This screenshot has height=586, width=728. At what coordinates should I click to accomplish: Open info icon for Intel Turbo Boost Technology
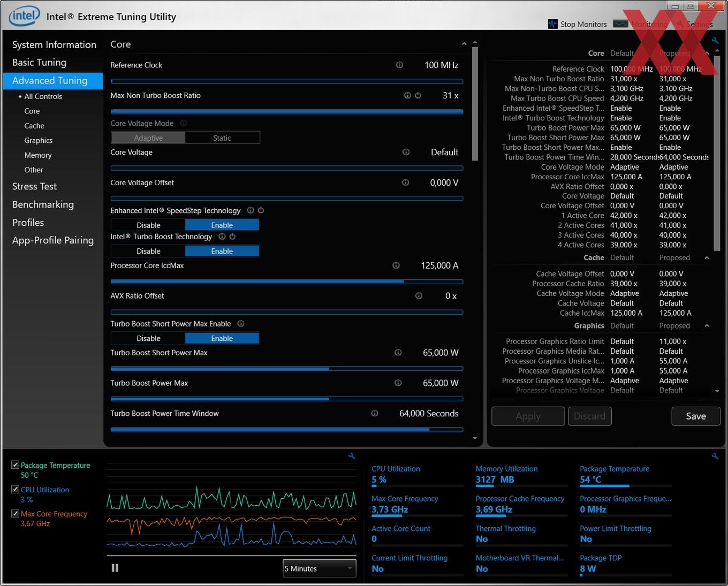click(x=222, y=237)
